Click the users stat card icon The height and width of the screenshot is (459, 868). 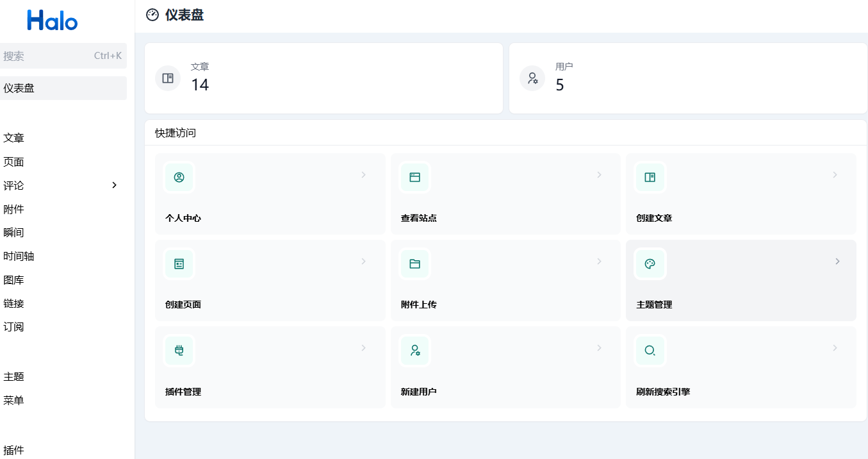pyautogui.click(x=532, y=78)
